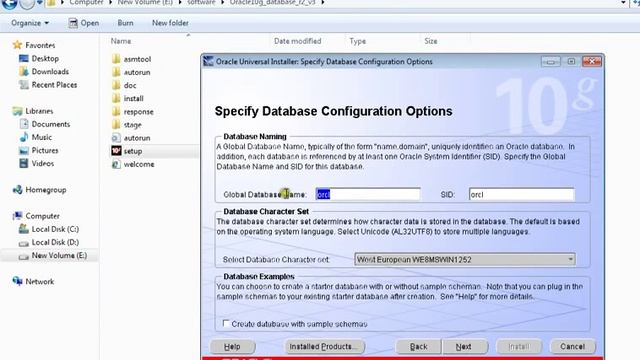
Task: Enable Create database with sample schemas
Action: coord(226,323)
